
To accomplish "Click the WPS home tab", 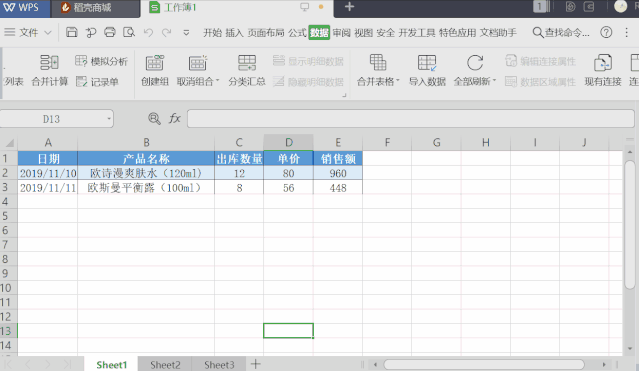I will [25, 8].
